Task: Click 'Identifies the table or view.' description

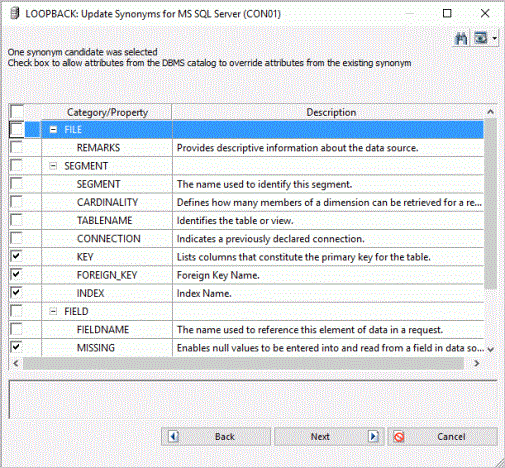Action: pyautogui.click(x=235, y=221)
